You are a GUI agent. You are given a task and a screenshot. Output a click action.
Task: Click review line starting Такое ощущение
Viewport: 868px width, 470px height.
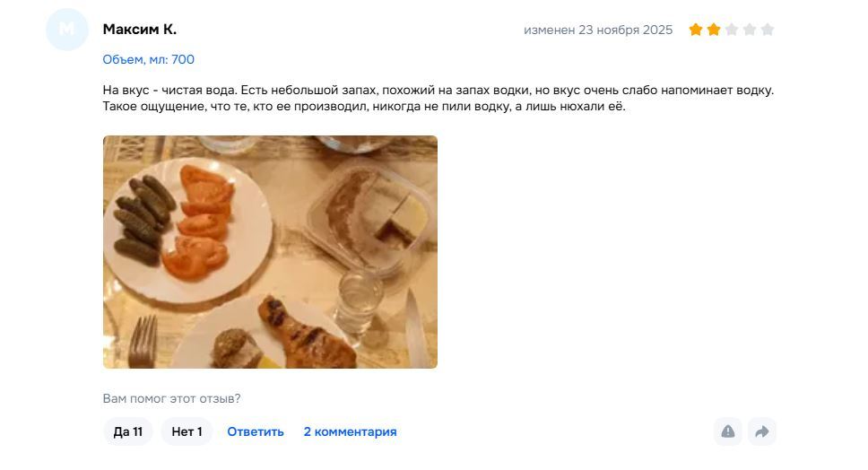(x=364, y=107)
